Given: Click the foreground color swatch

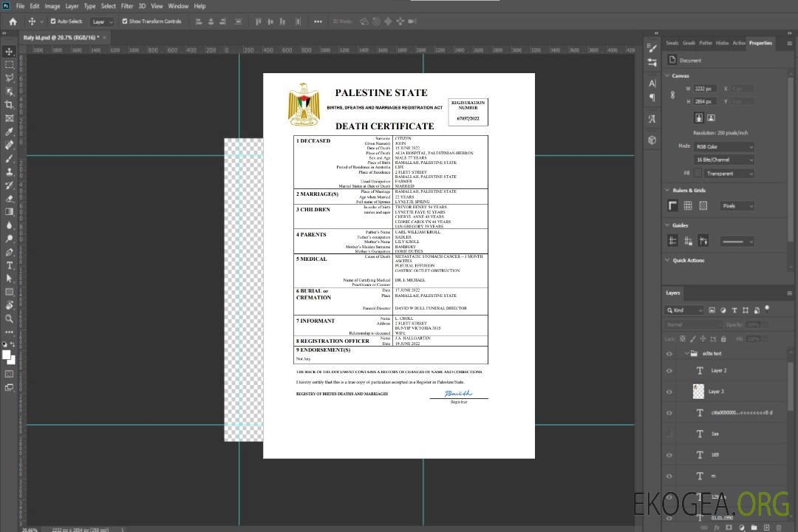Looking at the screenshot, I should pos(7,355).
